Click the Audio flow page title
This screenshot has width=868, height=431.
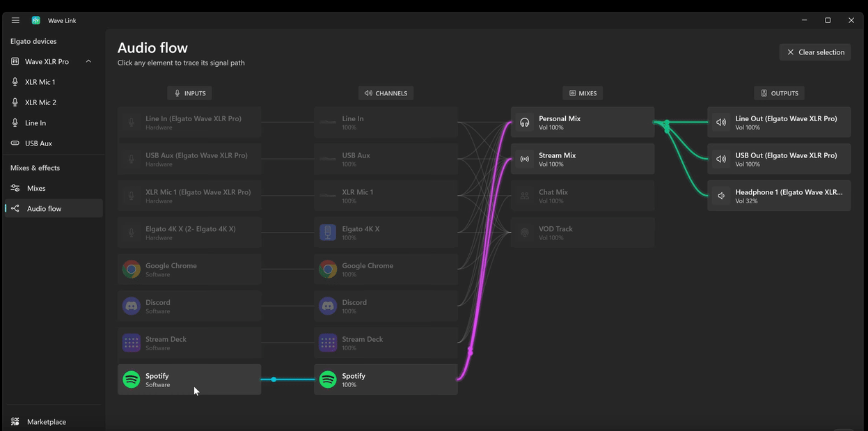tap(152, 48)
